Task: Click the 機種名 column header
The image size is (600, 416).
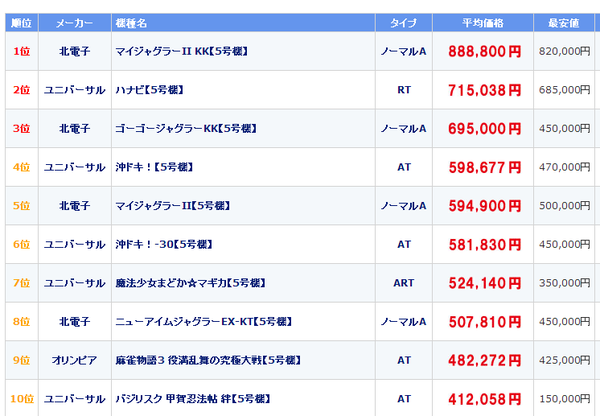Action: pos(243,23)
